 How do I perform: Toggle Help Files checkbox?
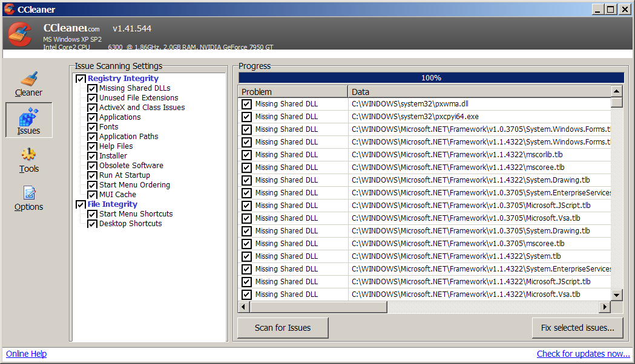(x=93, y=147)
